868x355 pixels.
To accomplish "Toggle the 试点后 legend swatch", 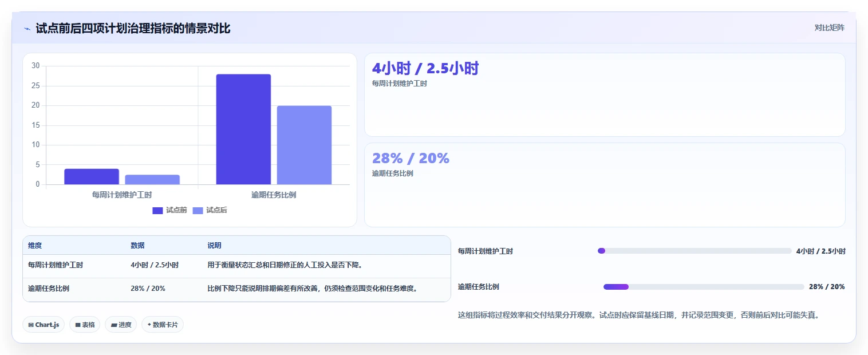I will pos(198,210).
